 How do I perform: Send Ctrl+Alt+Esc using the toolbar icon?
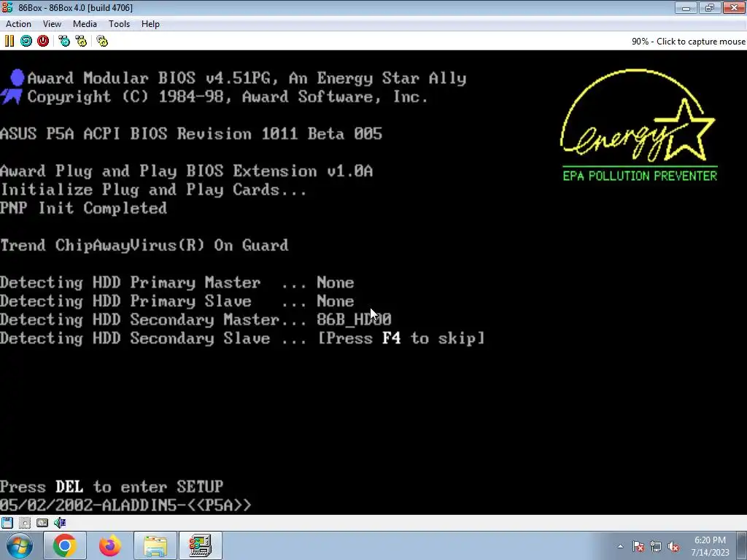coord(81,41)
